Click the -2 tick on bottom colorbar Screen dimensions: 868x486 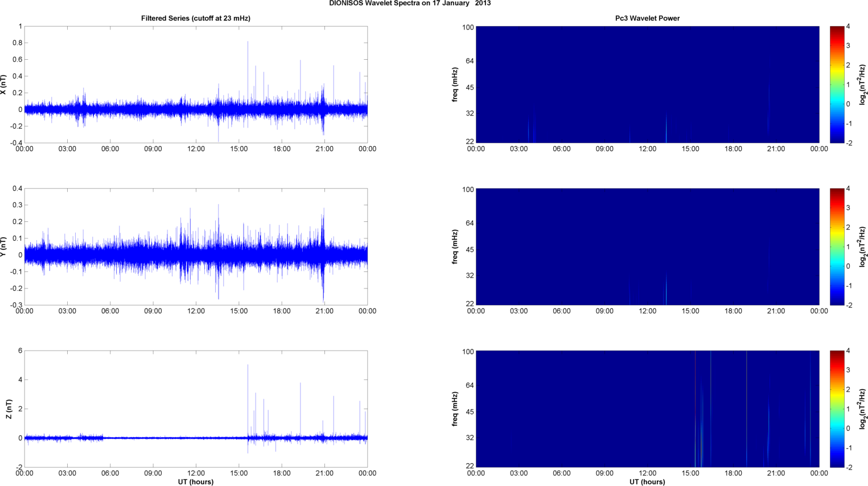[x=848, y=467]
